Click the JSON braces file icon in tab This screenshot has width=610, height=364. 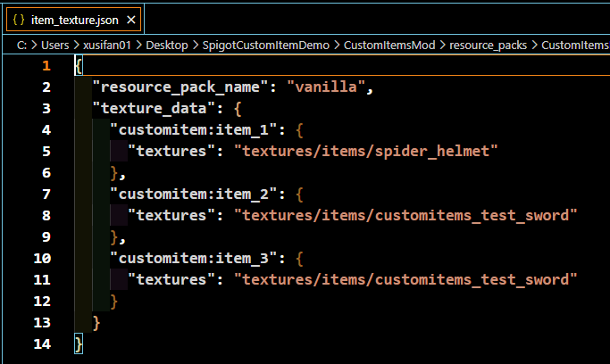point(19,20)
